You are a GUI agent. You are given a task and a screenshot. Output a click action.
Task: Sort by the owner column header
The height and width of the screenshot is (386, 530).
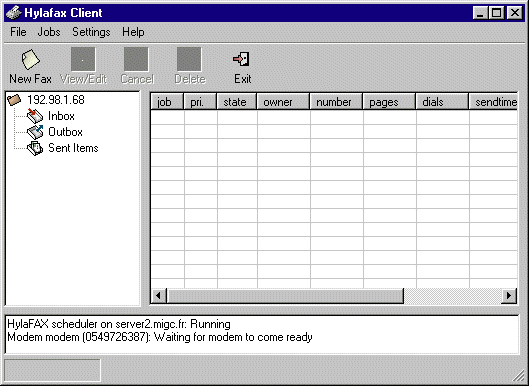(x=283, y=102)
